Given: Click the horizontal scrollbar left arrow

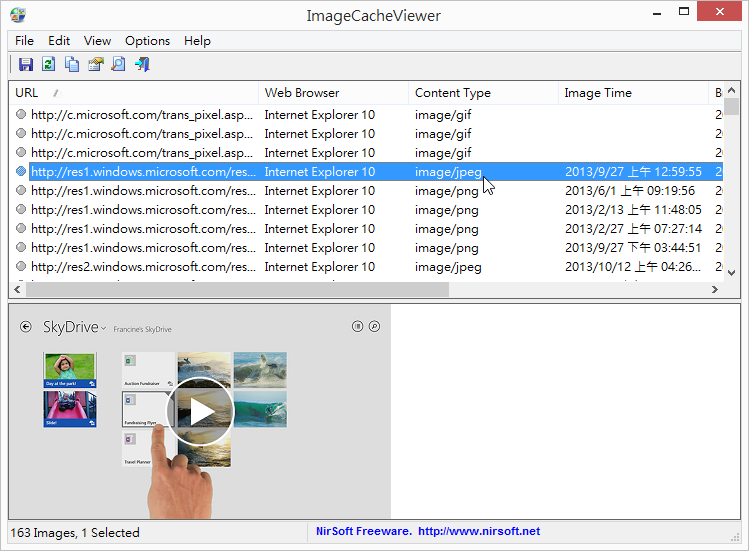Looking at the screenshot, I should click(x=17, y=289).
